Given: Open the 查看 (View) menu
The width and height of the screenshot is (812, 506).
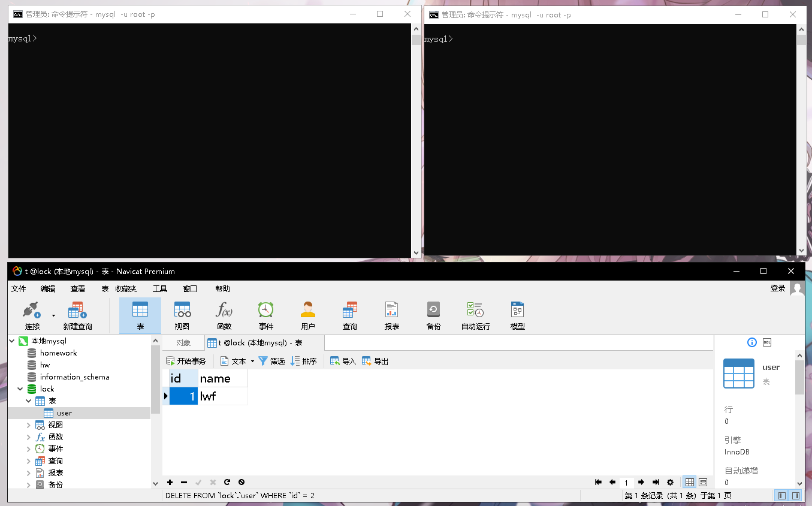Looking at the screenshot, I should click(78, 288).
